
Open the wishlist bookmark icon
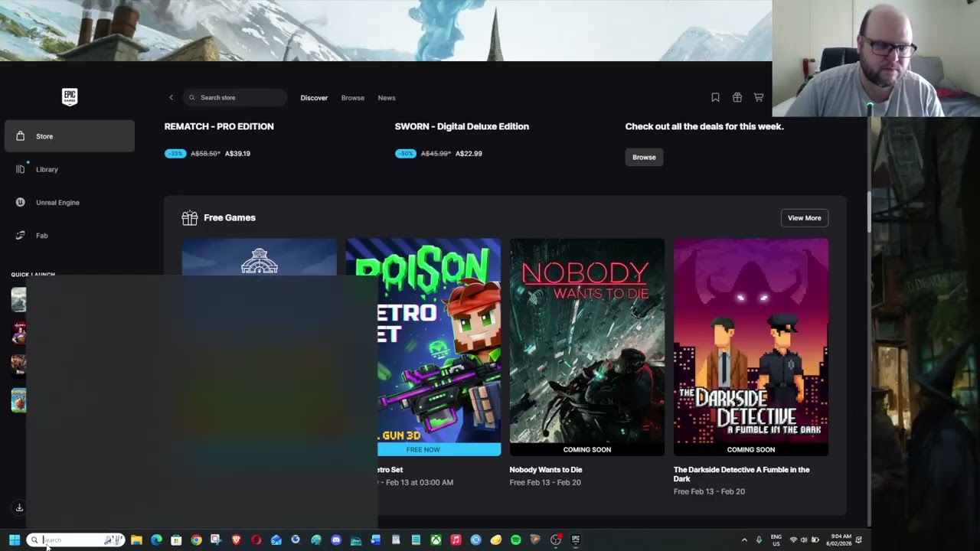point(715,97)
